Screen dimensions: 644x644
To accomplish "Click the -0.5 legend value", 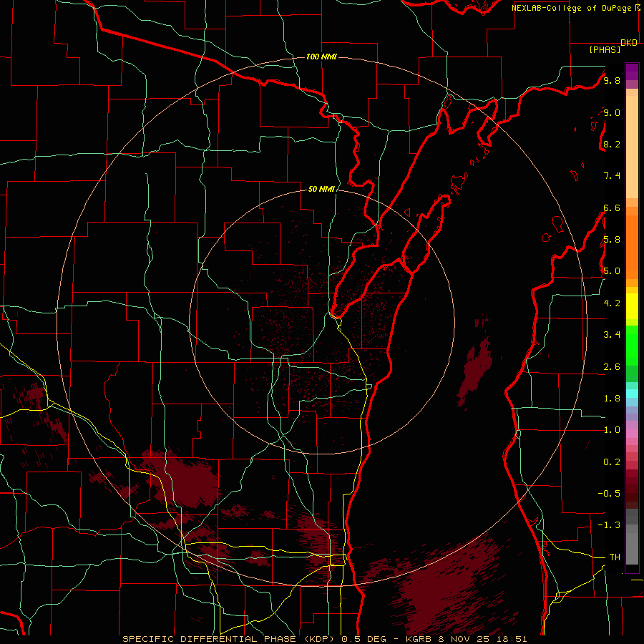I will pyautogui.click(x=609, y=494).
